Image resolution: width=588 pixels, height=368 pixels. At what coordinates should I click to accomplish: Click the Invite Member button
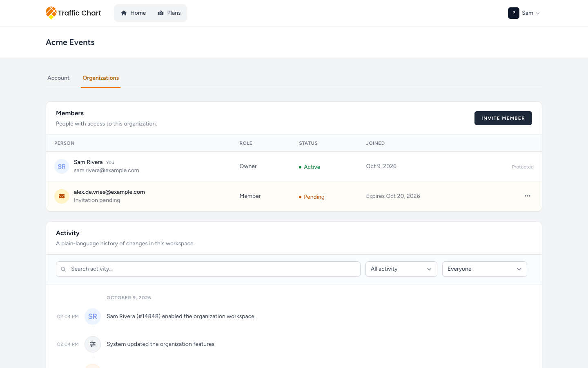[503, 118]
